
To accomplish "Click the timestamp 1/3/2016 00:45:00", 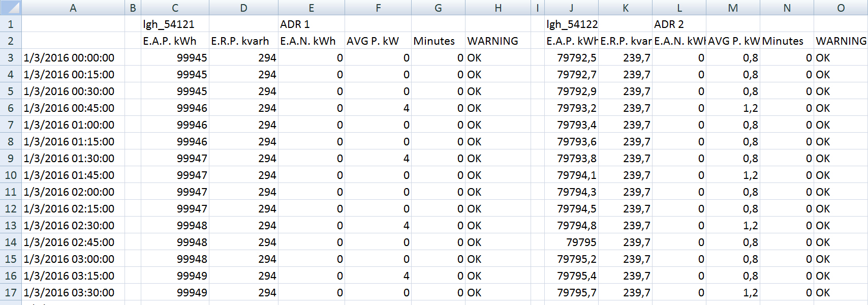I will click(x=73, y=108).
